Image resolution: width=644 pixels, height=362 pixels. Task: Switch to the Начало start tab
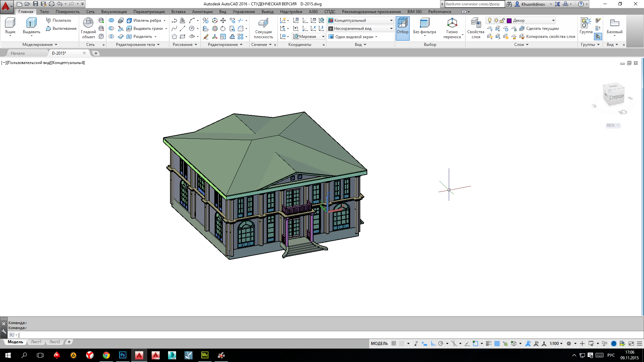[17, 53]
